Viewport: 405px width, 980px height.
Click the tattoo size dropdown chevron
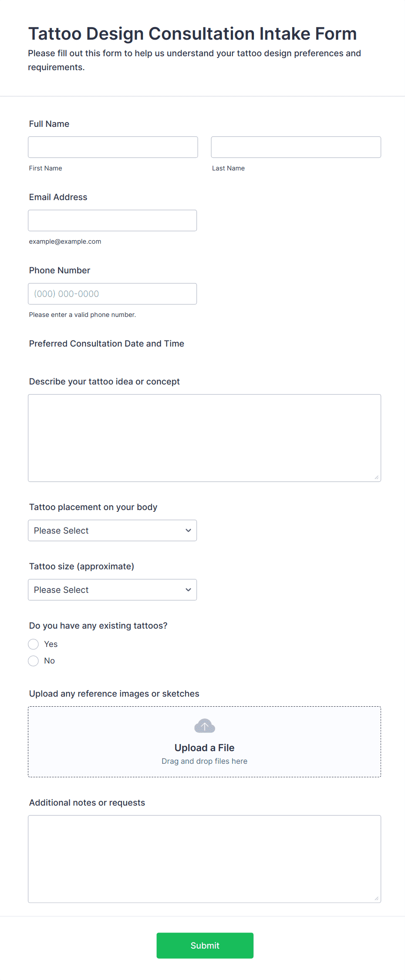188,590
